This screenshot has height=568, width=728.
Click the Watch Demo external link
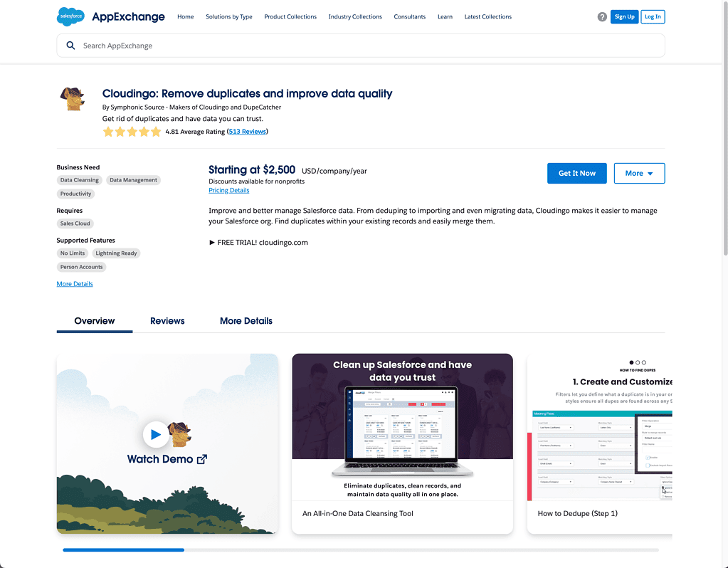(167, 459)
